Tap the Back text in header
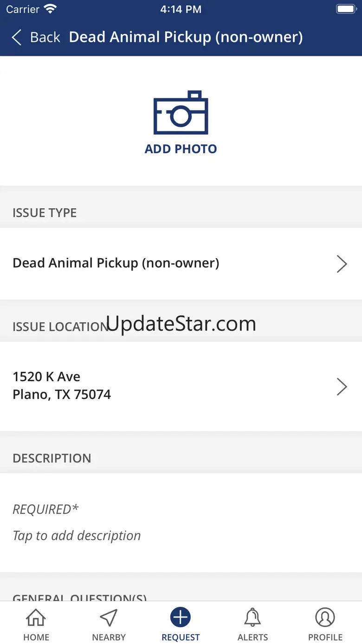 45,37
